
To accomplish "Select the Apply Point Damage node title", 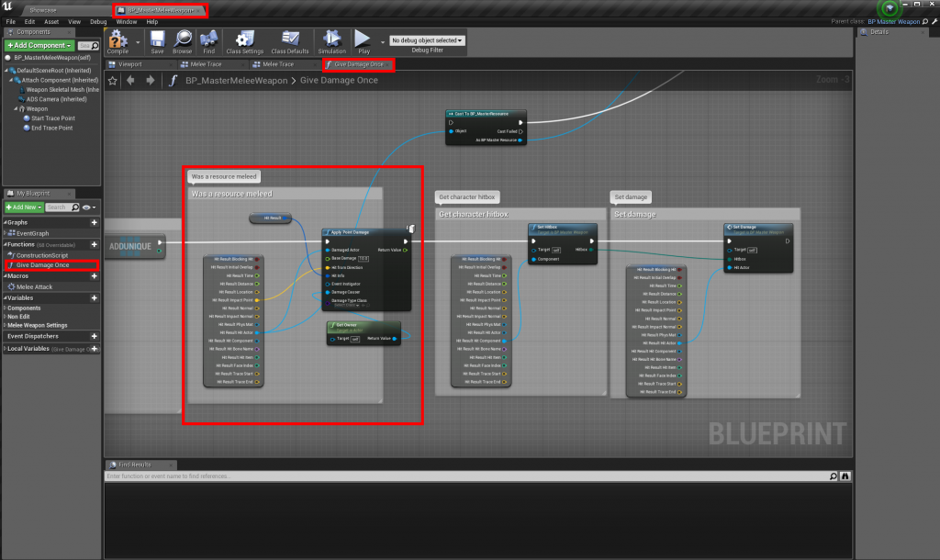I will [x=350, y=232].
